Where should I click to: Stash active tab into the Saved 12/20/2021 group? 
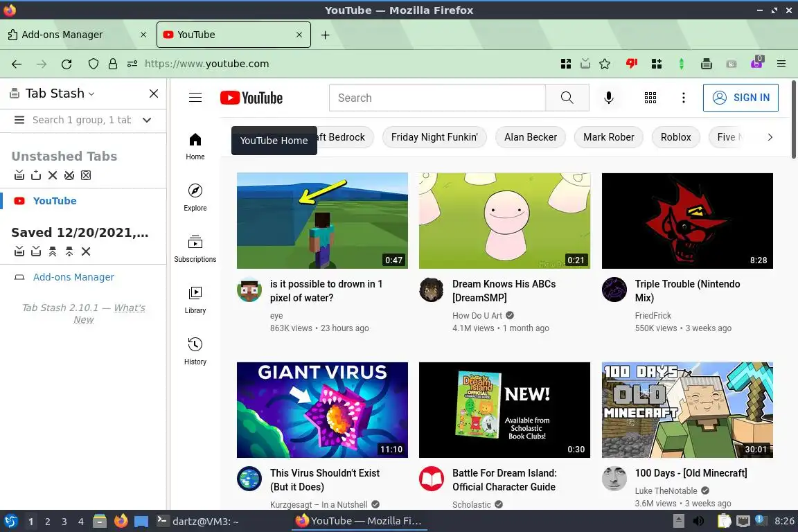[36, 251]
